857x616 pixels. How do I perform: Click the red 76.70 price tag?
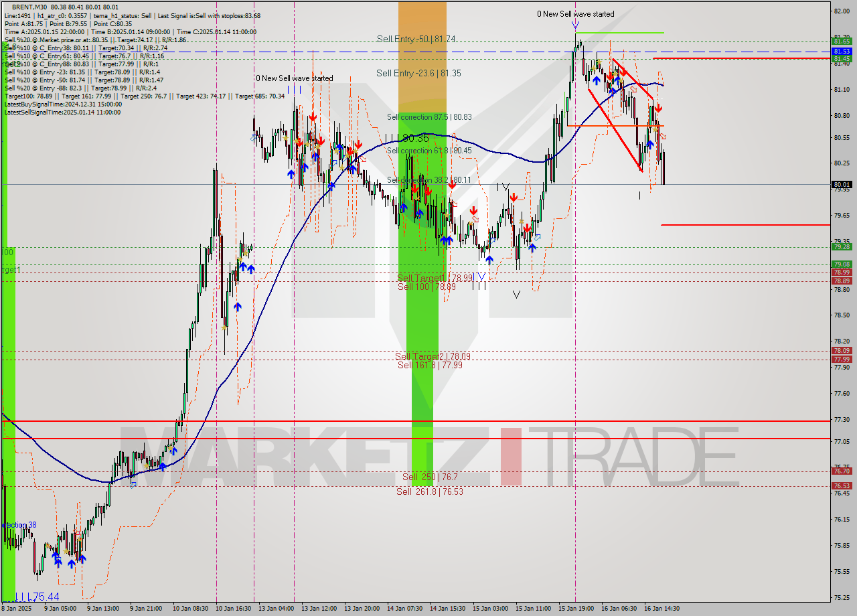click(x=842, y=471)
